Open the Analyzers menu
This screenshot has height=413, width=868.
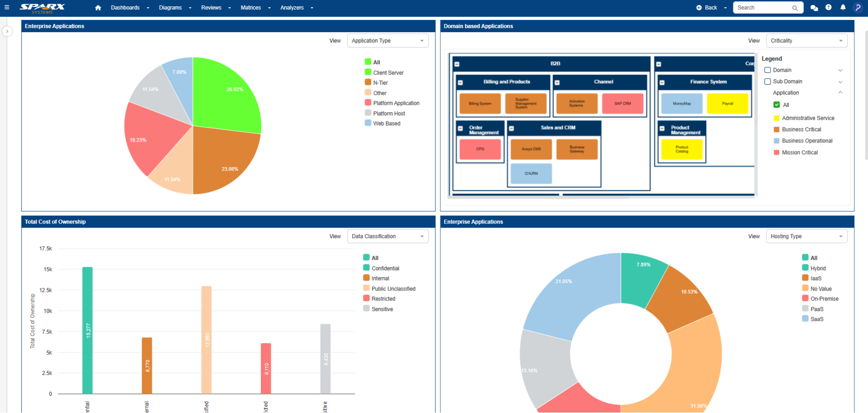click(x=292, y=7)
